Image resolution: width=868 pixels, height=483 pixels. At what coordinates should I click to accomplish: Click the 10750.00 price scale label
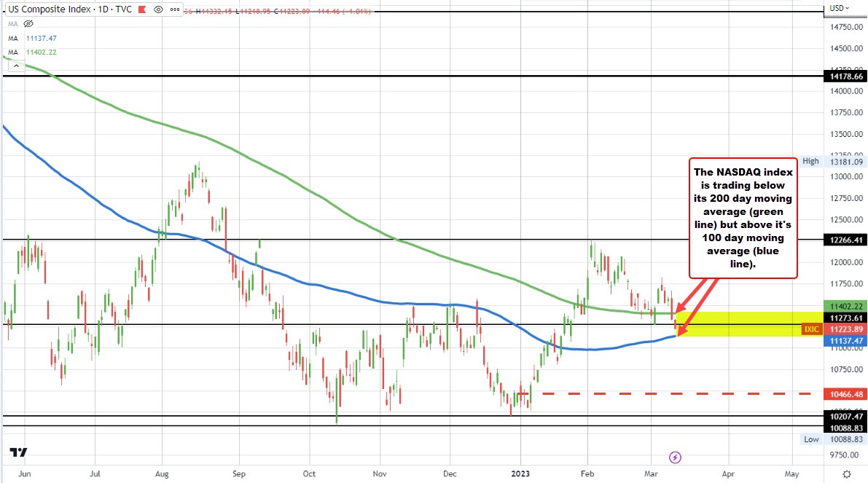point(846,369)
